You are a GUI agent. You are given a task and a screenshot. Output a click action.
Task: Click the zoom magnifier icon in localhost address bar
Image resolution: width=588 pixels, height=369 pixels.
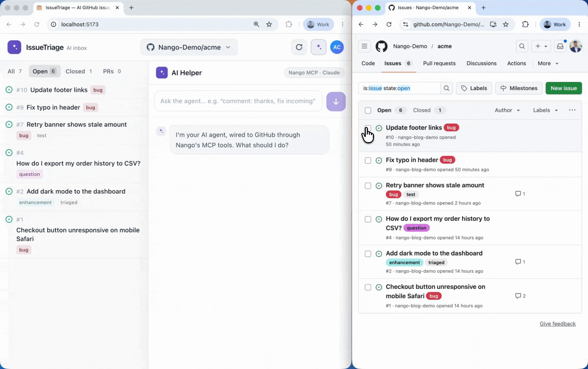pyautogui.click(x=256, y=24)
